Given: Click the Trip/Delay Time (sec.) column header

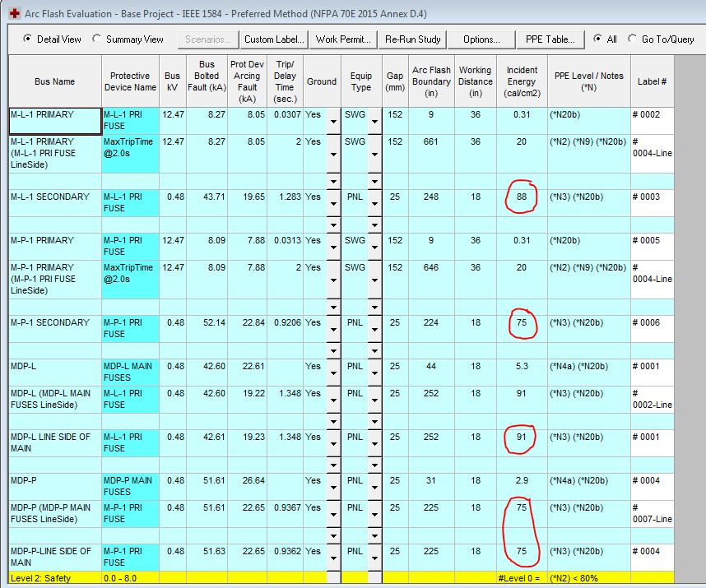Looking at the screenshot, I should [285, 81].
